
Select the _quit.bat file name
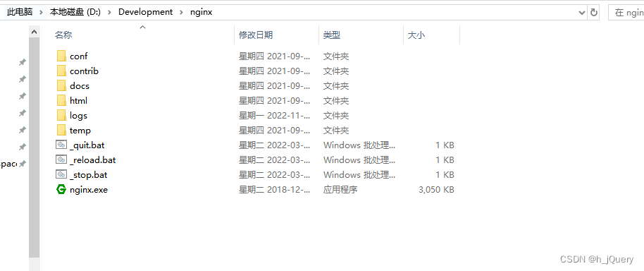pyautogui.click(x=87, y=145)
